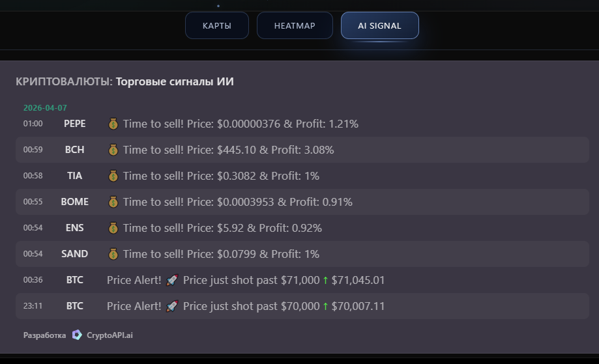Viewport: 599px width, 364px height.
Task: Select the BCH sell signal row
Action: (302, 150)
